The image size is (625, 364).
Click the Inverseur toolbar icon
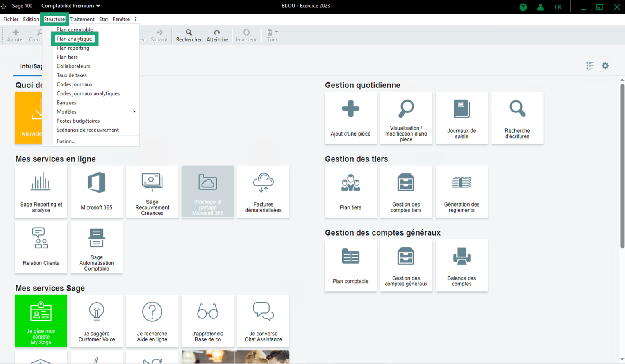tap(246, 32)
